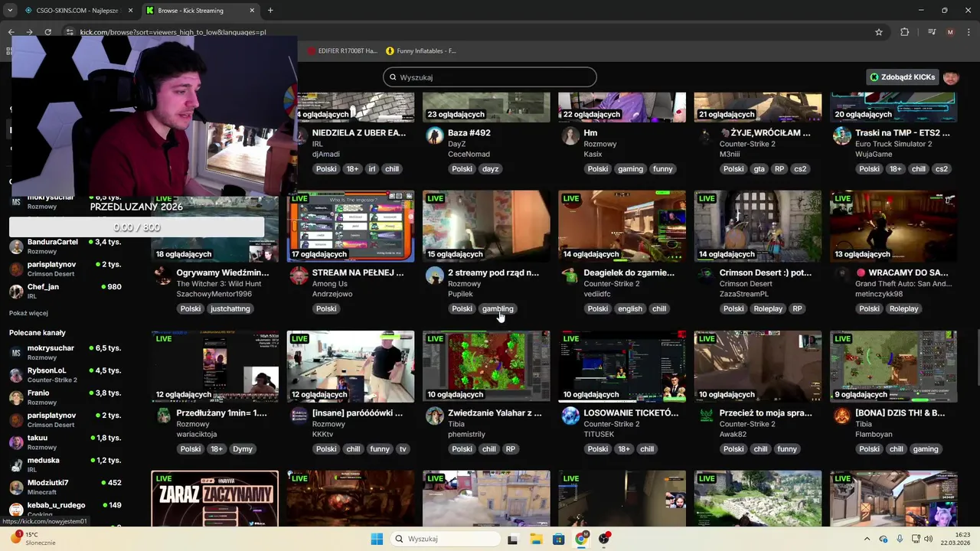Open Microsoft Store from the taskbar
Screen dimensions: 980x551
coord(559,539)
